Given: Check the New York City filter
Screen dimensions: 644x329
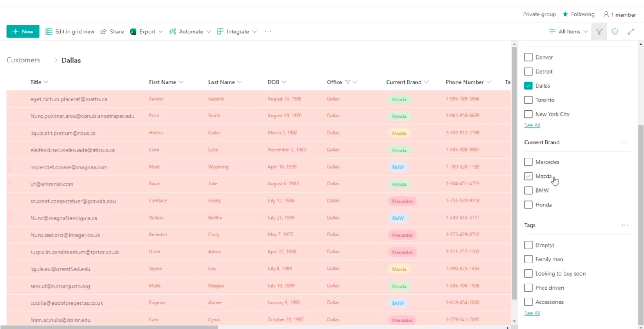Looking at the screenshot, I should pyautogui.click(x=528, y=114).
